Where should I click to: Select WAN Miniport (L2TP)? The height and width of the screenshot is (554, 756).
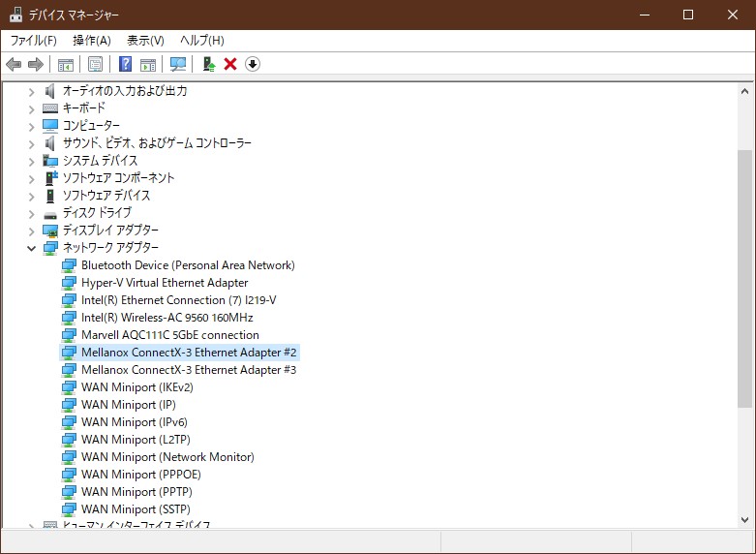136,439
